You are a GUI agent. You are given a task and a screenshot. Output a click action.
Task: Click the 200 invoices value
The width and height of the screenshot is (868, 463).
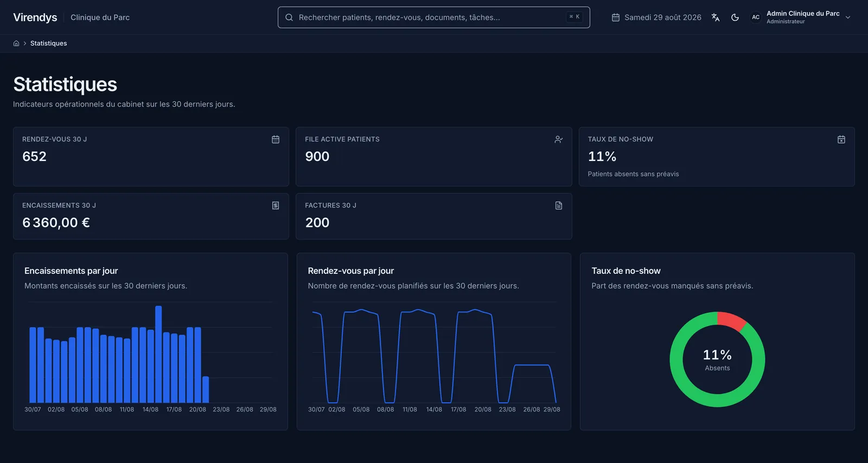[317, 223]
